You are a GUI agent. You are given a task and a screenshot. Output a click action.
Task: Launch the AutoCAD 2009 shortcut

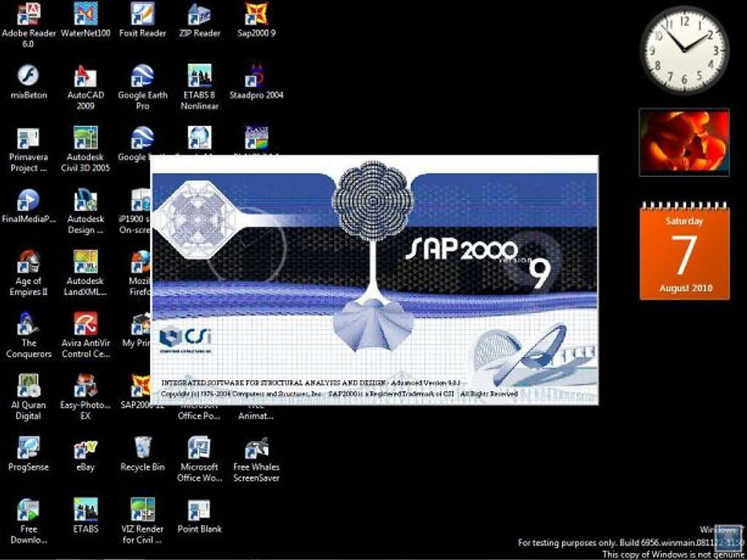(85, 87)
